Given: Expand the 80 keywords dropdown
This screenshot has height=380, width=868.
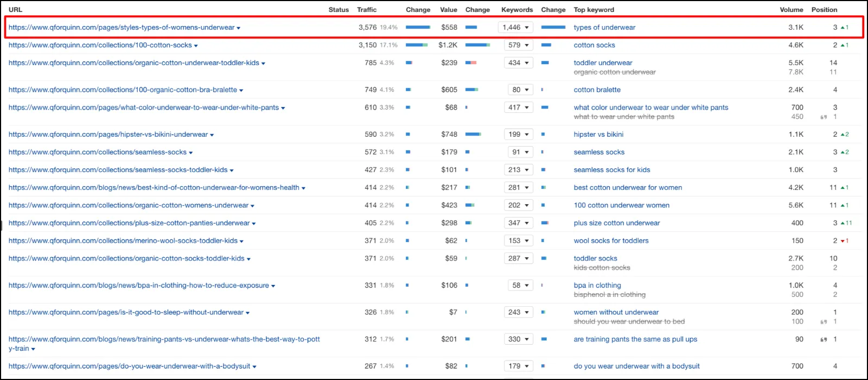Looking at the screenshot, I should pos(521,90).
